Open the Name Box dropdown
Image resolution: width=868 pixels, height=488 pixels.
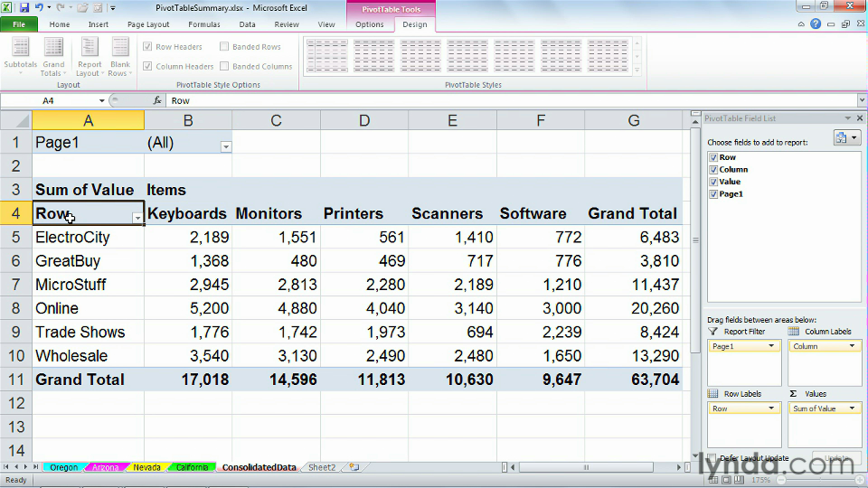102,100
